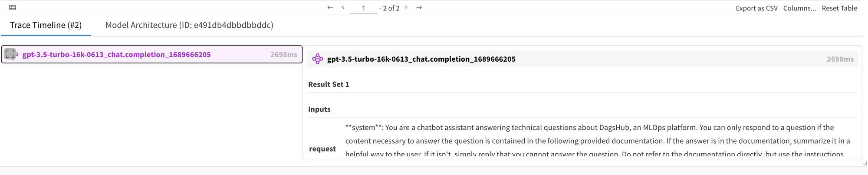Switch to the Trace Timeline (#2) tab
Viewport: 868px width, 175px height.
(46, 25)
